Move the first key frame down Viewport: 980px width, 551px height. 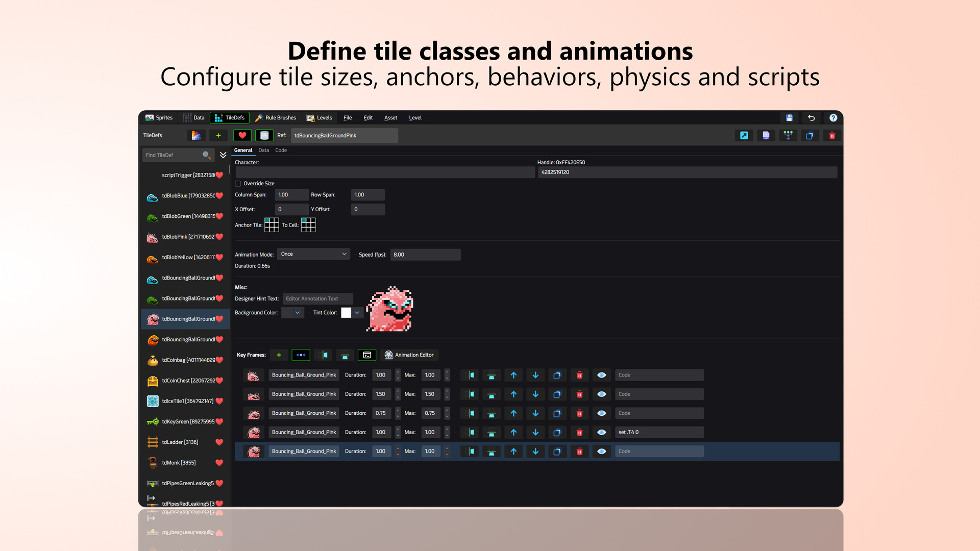pos(535,375)
